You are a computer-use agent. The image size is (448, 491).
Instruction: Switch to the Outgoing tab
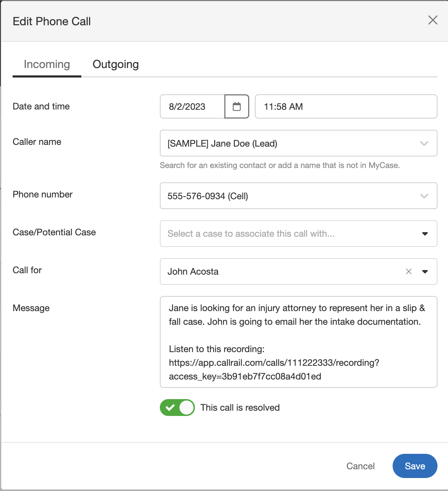[x=116, y=65]
